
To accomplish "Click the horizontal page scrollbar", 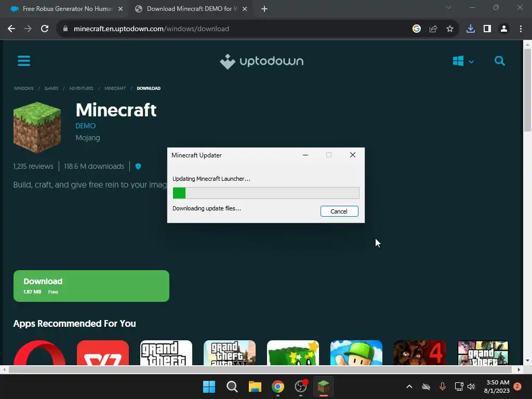I will 260,369.
